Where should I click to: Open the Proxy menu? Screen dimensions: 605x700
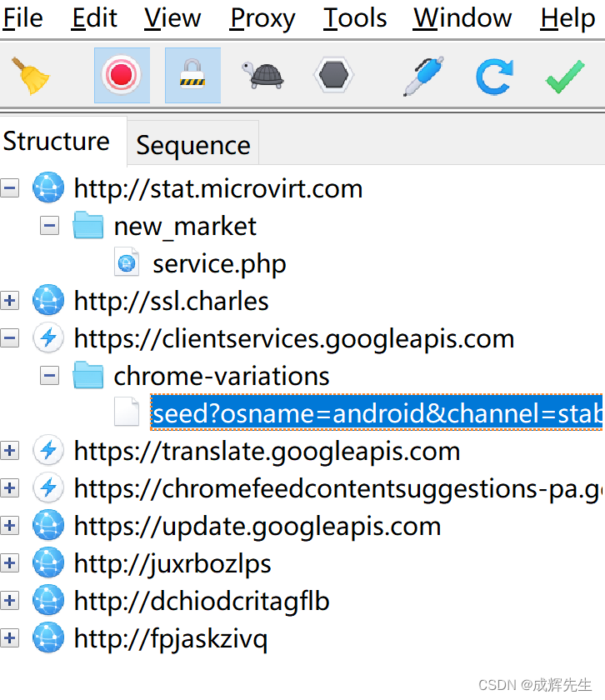tap(262, 19)
